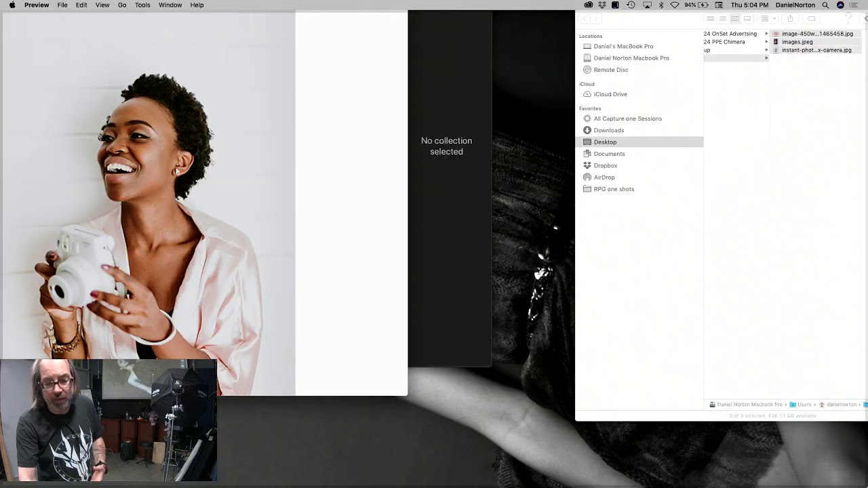Switch Finder to list view
868x488 pixels.
[x=723, y=19]
